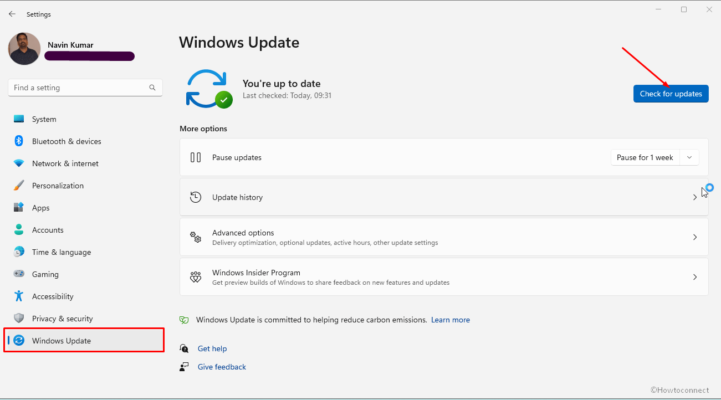Screen dimensions: 721x400
Task: Click the Update history clock icon
Action: [195, 197]
